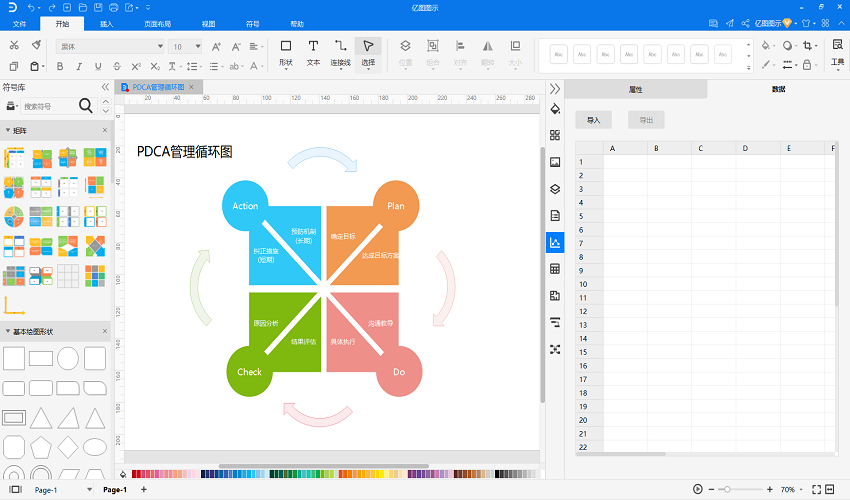Open the image panel icon in right sidebar
Screen dimensions: 850x500
(x=555, y=162)
